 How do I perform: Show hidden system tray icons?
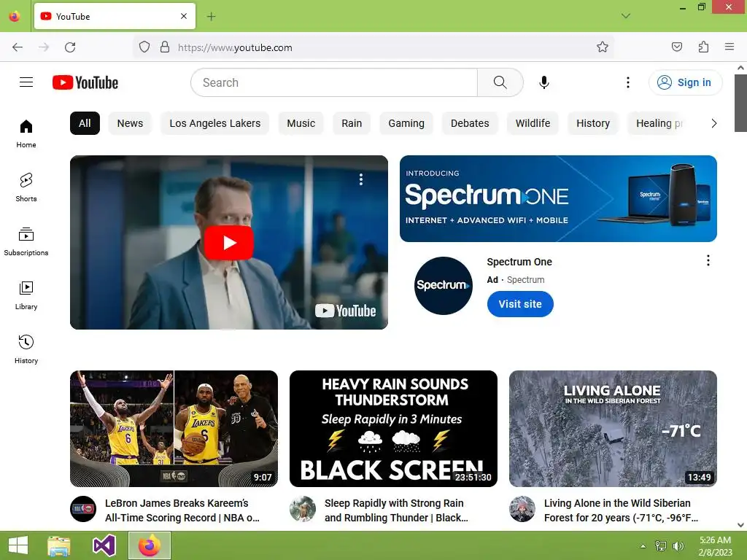click(643, 545)
